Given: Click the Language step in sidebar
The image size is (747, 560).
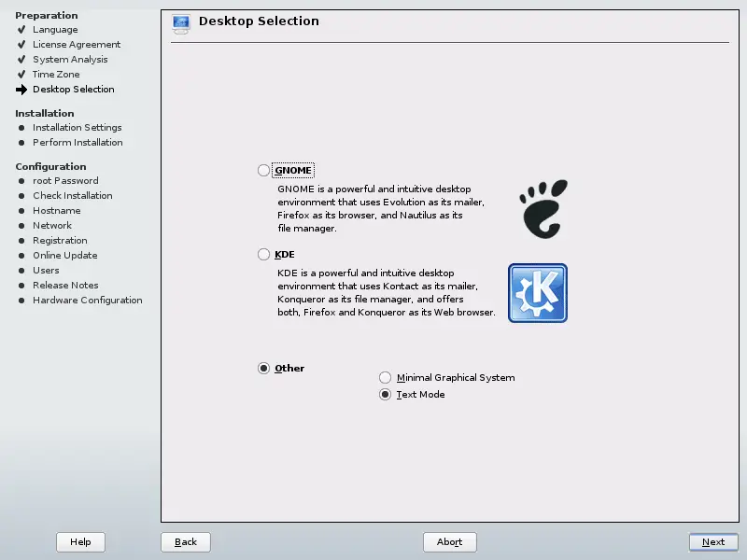Looking at the screenshot, I should coord(55,30).
